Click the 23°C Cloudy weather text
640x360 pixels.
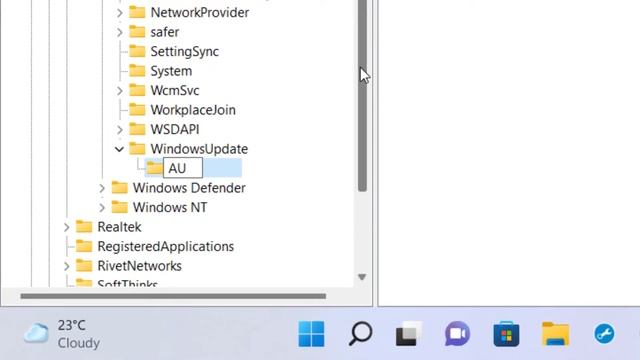coord(78,334)
